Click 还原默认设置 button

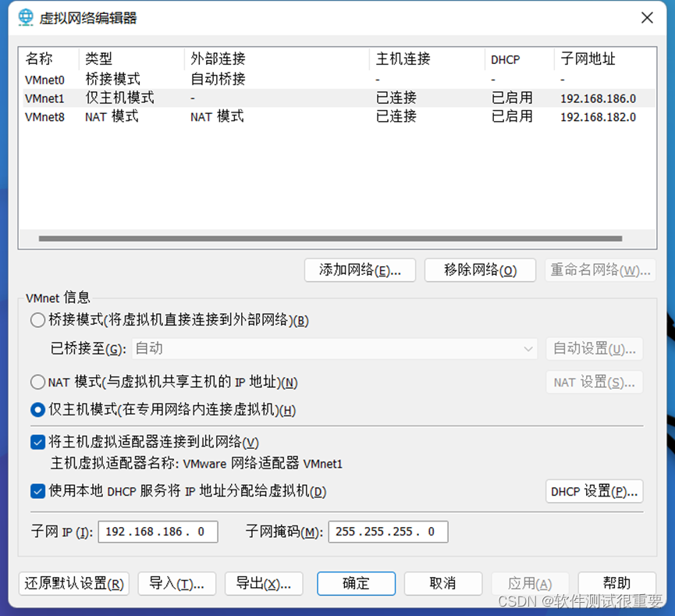74,584
